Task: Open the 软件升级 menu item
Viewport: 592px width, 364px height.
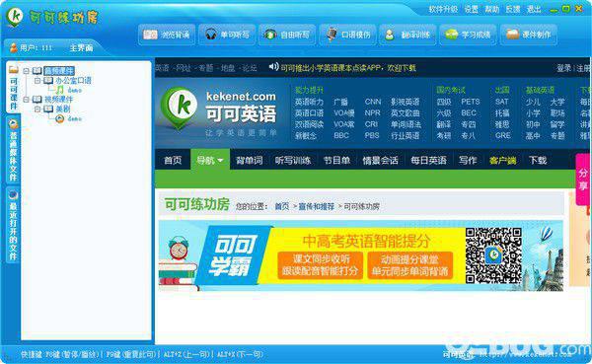Action: (443, 9)
